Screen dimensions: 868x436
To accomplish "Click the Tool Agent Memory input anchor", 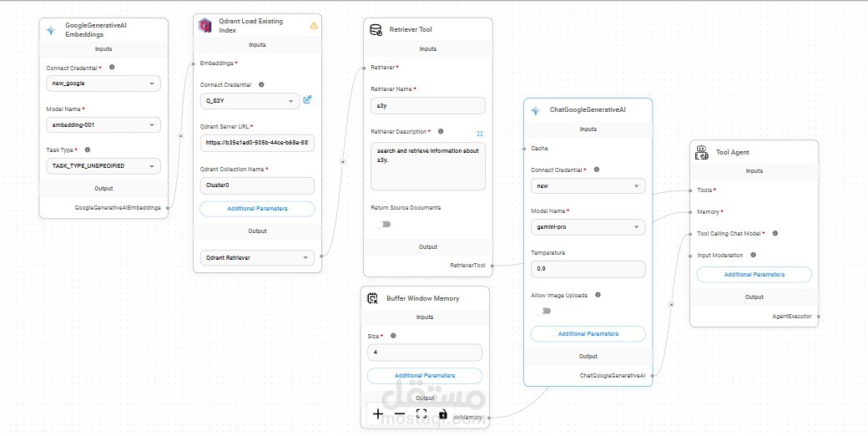I will [x=690, y=211].
